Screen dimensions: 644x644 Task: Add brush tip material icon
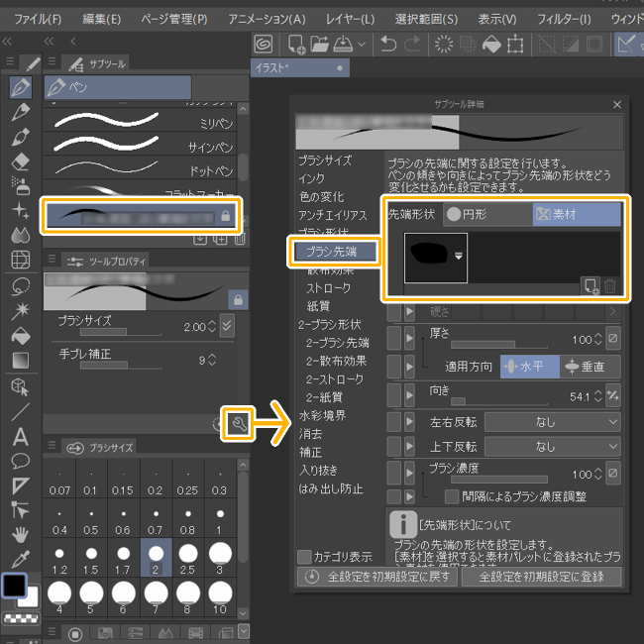coord(590,286)
